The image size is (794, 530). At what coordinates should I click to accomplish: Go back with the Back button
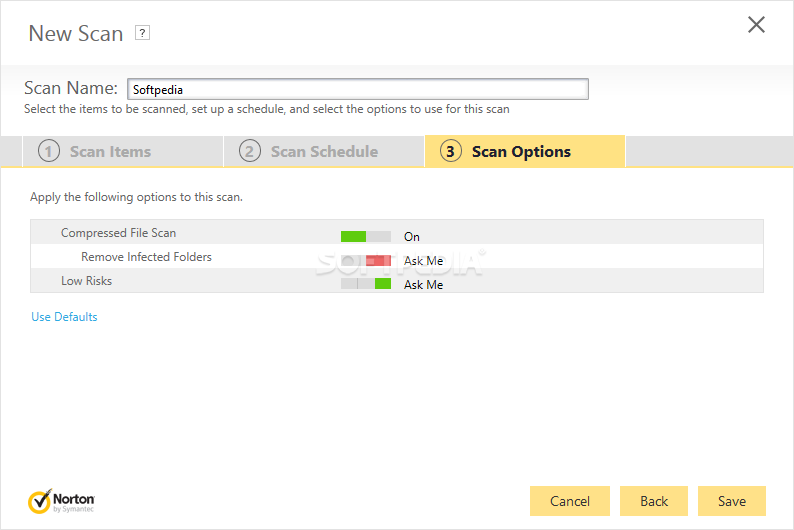pos(654,501)
